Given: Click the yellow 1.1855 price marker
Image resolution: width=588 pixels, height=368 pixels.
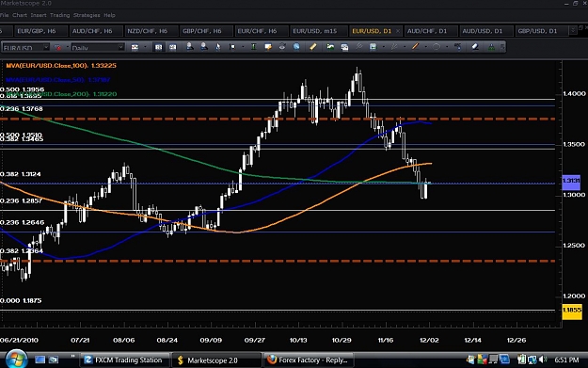Looking at the screenshot, I should [572, 311].
